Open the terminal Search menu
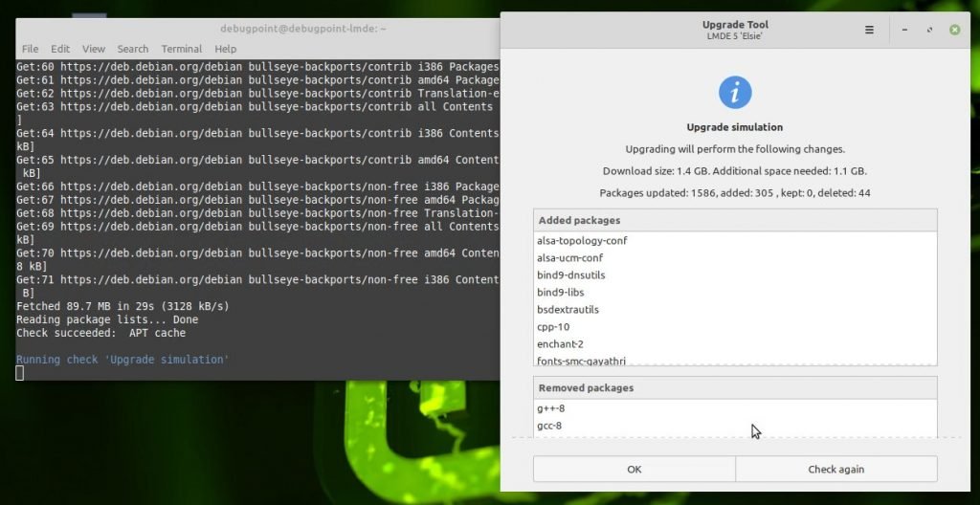Viewport: 980px width, 505px height. (x=133, y=49)
